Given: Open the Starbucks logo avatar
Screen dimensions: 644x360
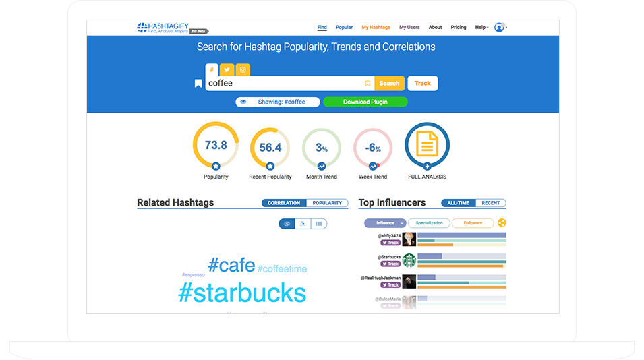Looking at the screenshot, I should coord(409,260).
